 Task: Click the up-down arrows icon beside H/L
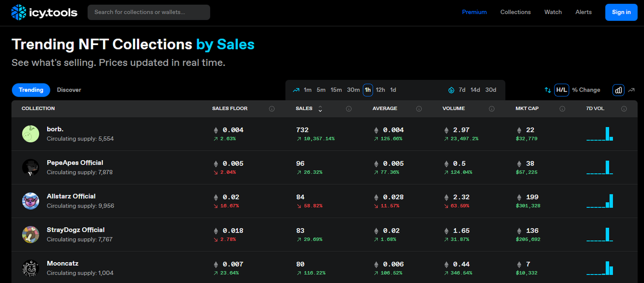point(547,90)
